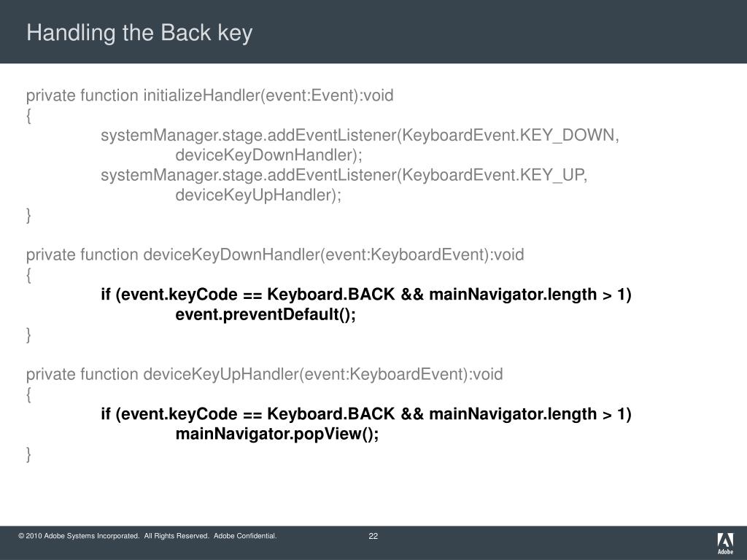Click the first bold Keyboard.BACK if condition

click(x=366, y=295)
